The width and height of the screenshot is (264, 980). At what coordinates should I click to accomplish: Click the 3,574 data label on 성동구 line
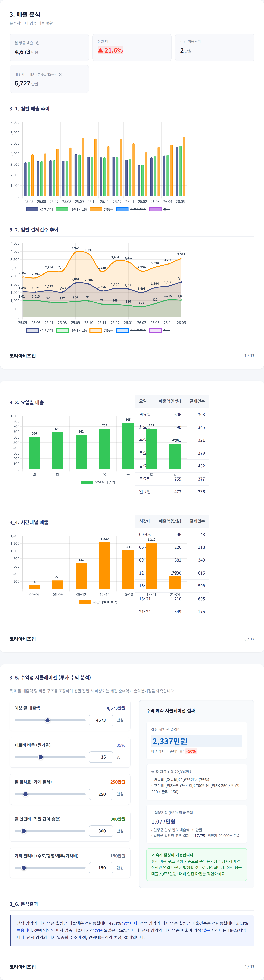coord(181,254)
